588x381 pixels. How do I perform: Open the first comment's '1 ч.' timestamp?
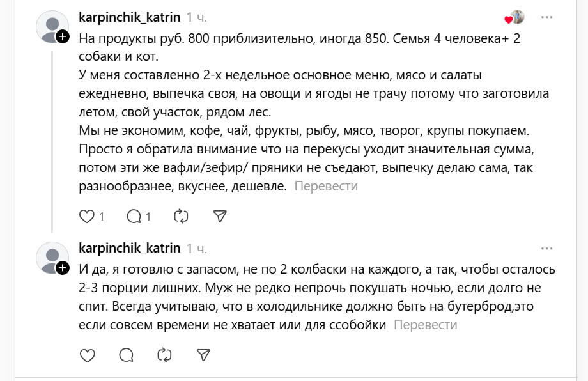pos(196,17)
